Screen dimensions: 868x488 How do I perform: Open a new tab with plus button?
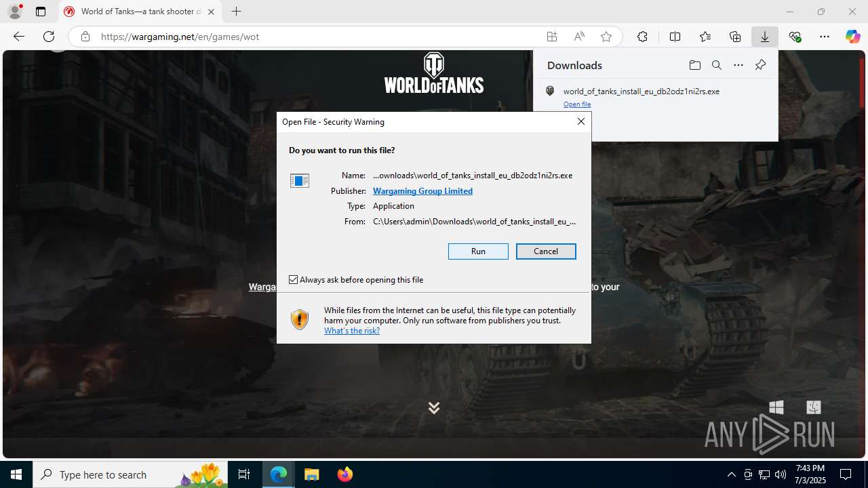pos(236,12)
